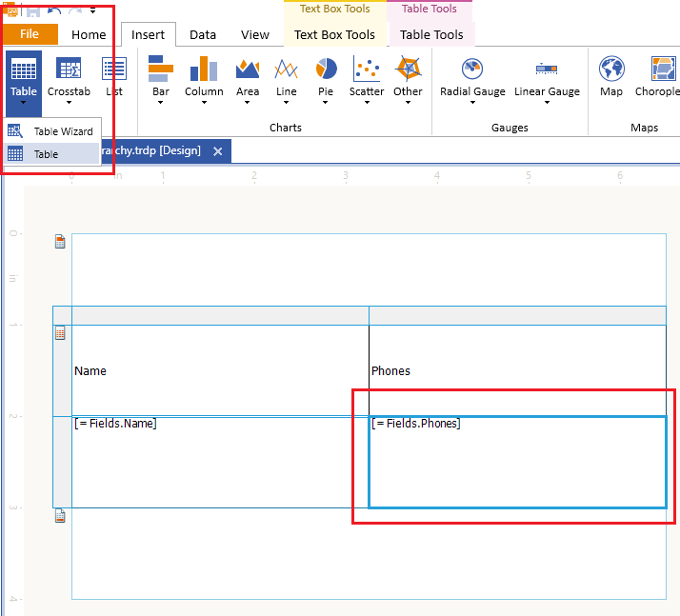Click the Choropleth map icon
The image size is (680, 616).
point(663,69)
